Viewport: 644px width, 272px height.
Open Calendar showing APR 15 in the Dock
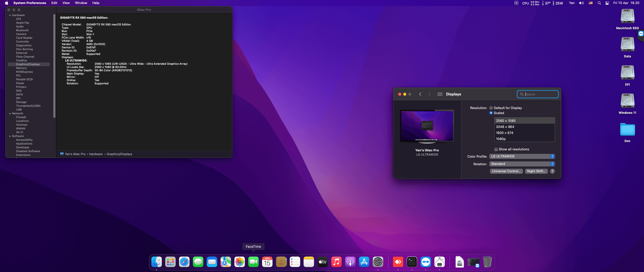(267, 262)
